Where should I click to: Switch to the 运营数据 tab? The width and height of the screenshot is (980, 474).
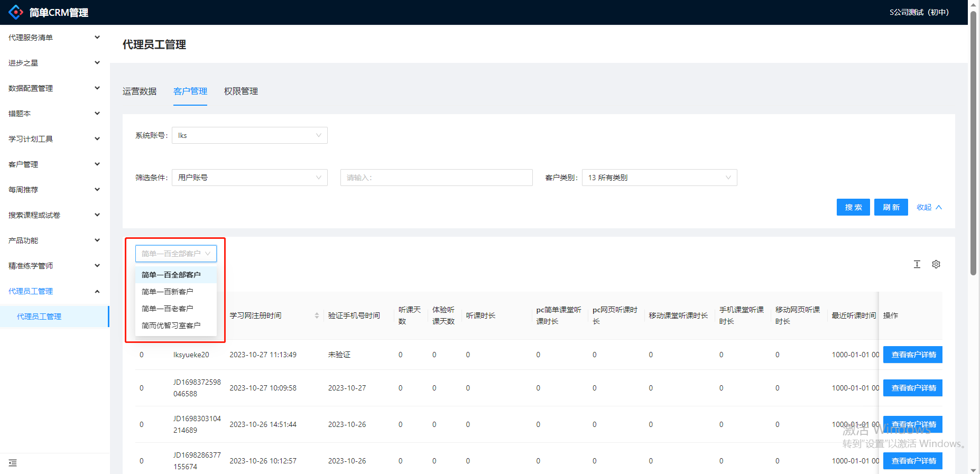[x=140, y=91]
